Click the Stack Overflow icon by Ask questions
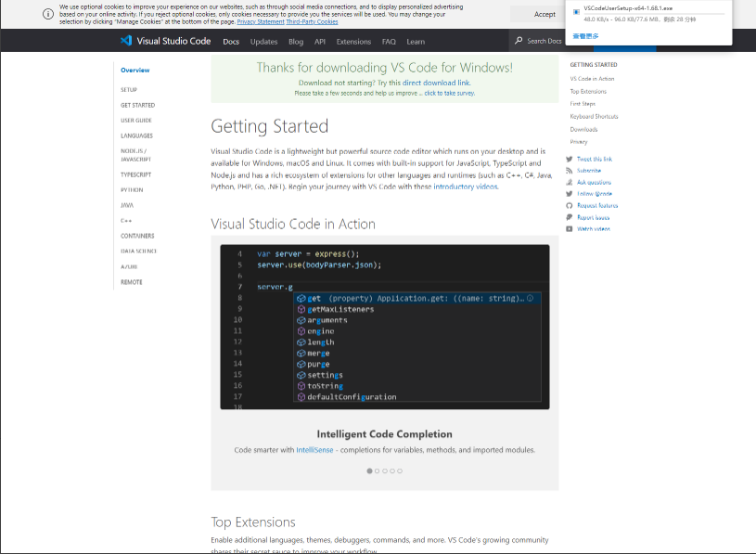The width and height of the screenshot is (756, 554). pyautogui.click(x=570, y=182)
